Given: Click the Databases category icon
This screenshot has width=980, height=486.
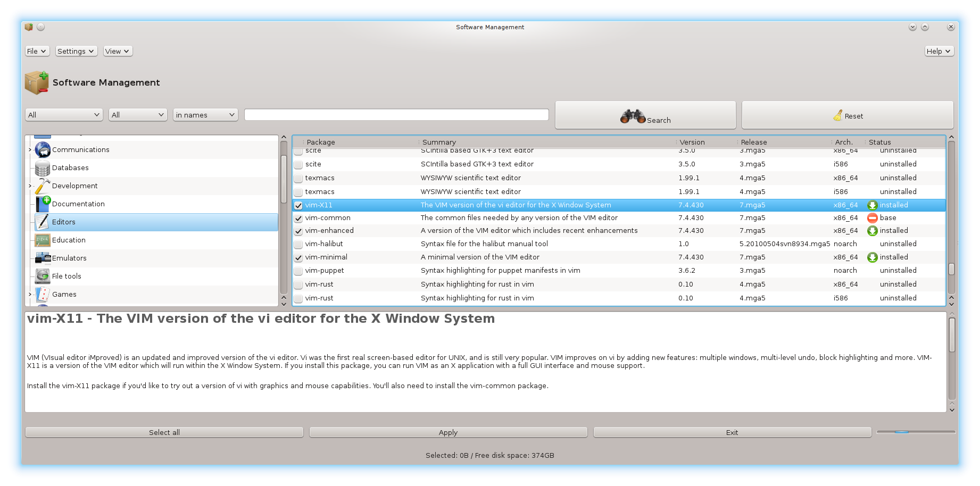Looking at the screenshot, I should pyautogui.click(x=43, y=168).
